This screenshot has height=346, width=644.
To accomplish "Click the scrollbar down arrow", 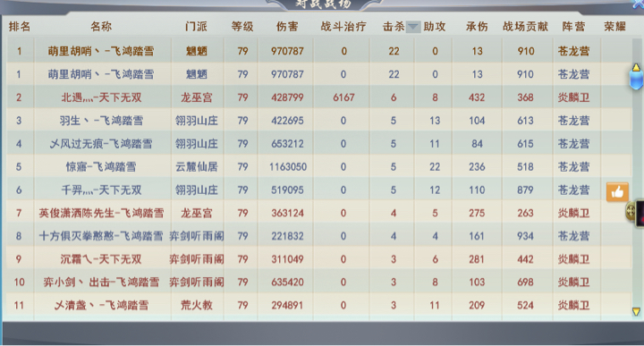I will point(636,311).
